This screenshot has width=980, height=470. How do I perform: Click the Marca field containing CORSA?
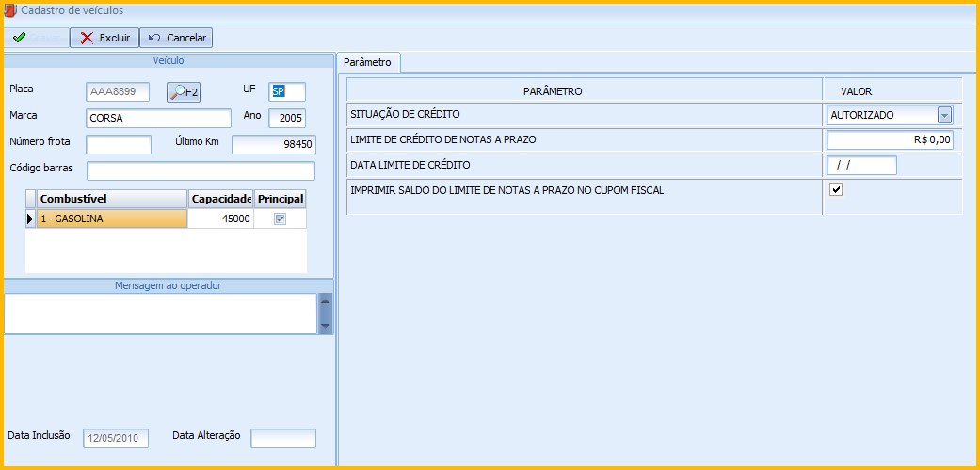click(158, 118)
